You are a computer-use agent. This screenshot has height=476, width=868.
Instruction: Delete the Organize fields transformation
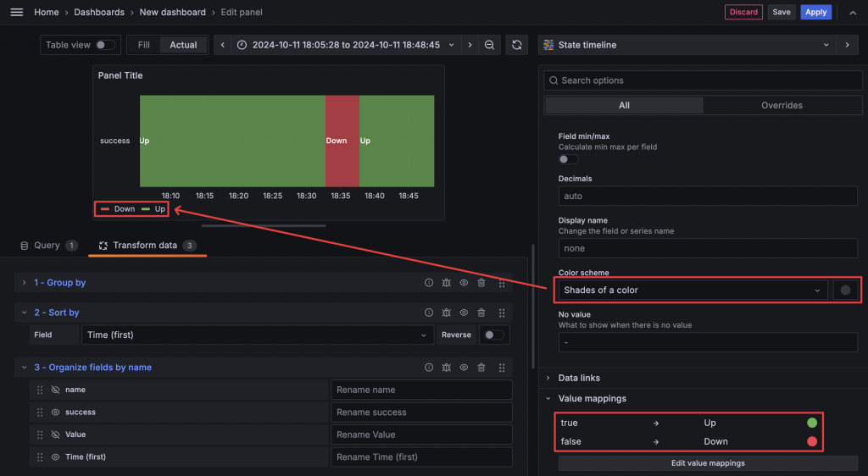tap(481, 367)
